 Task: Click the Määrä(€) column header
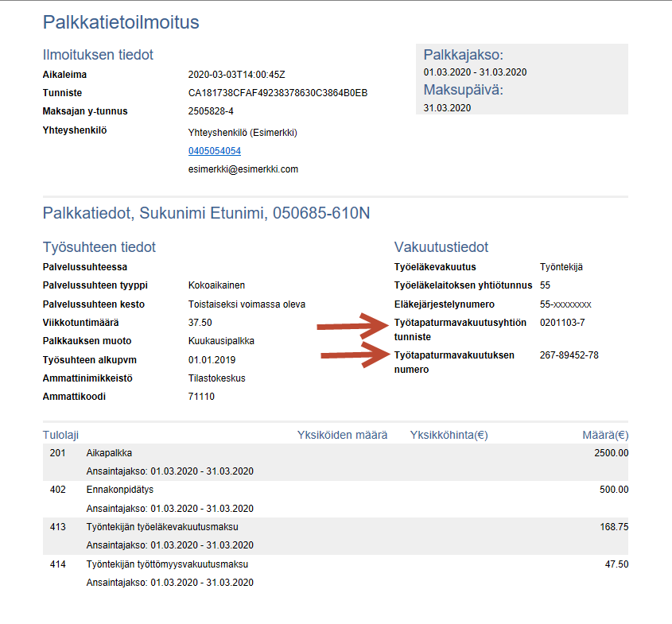tap(605, 435)
